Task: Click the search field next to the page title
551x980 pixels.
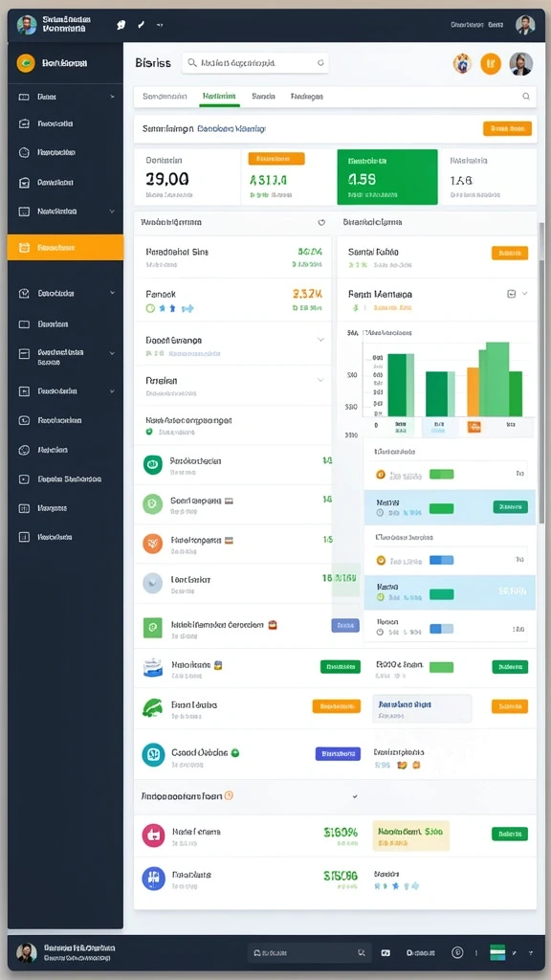Action: 254,62
